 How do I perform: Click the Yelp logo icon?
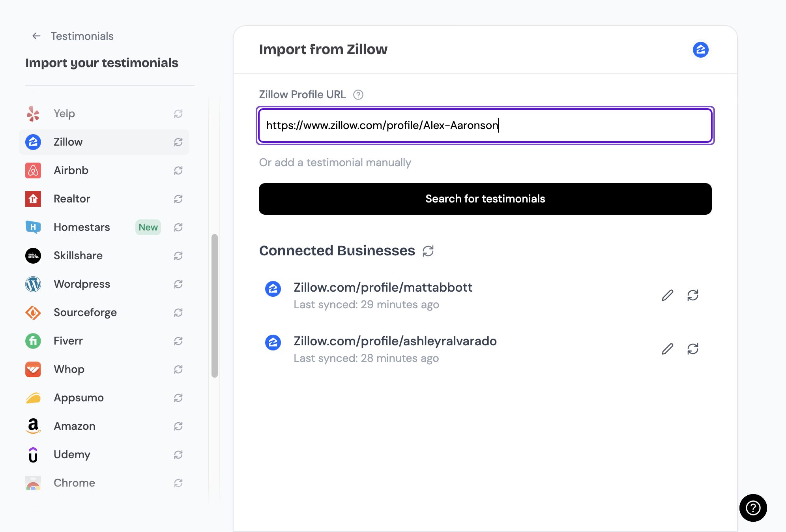33,114
